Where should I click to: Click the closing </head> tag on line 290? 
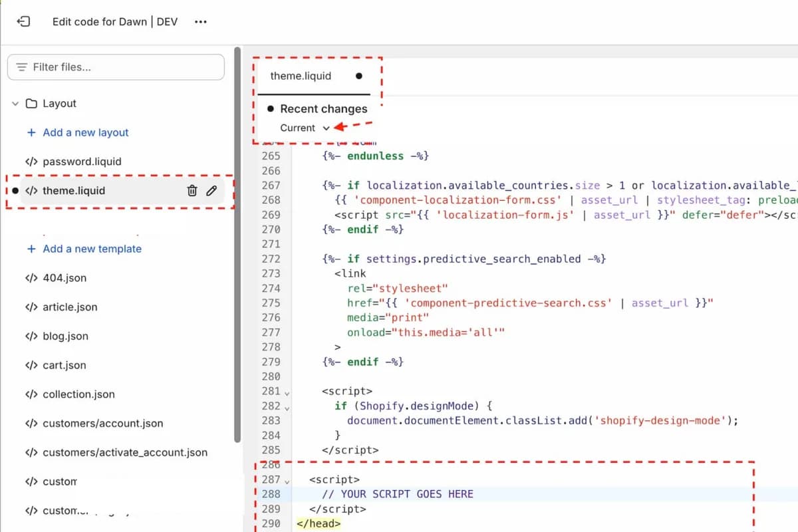[319, 523]
